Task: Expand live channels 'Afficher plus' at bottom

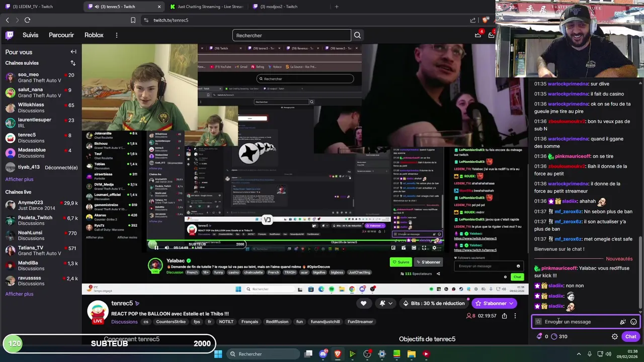Action: point(19,294)
